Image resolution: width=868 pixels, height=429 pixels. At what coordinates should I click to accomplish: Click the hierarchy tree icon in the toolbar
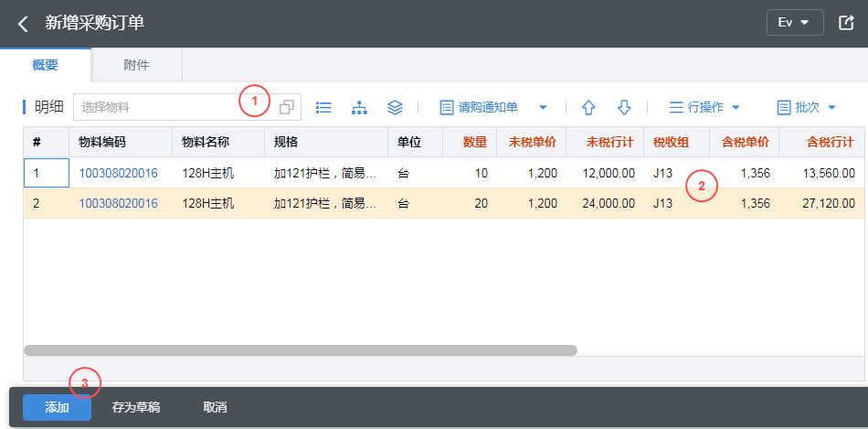point(359,107)
